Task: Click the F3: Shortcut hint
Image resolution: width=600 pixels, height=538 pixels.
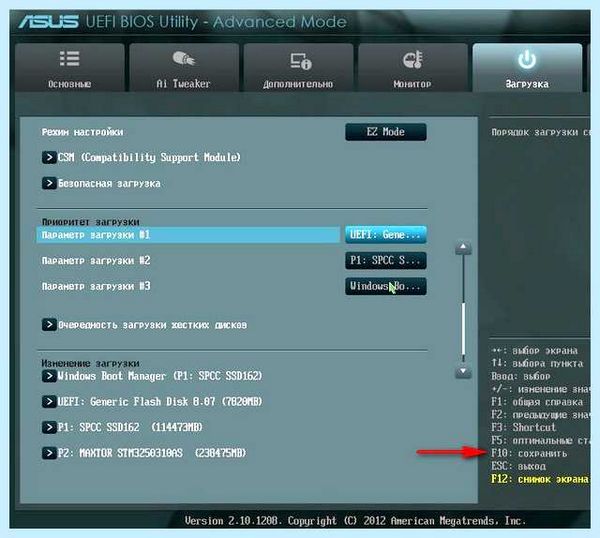Action: pos(523,427)
